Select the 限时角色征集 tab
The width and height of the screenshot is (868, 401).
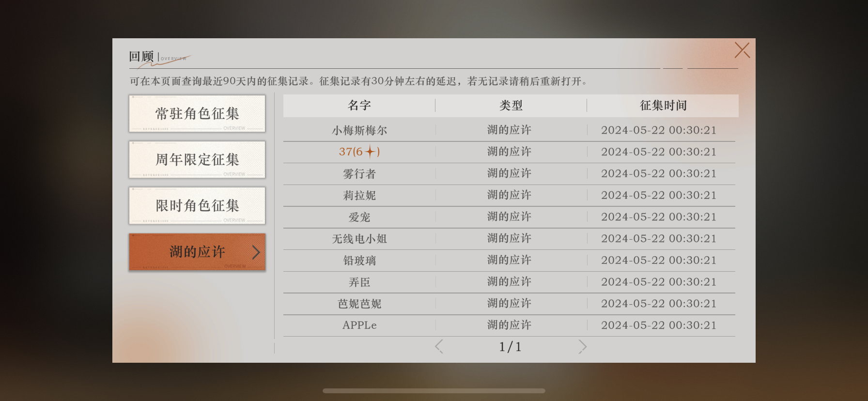(x=197, y=205)
